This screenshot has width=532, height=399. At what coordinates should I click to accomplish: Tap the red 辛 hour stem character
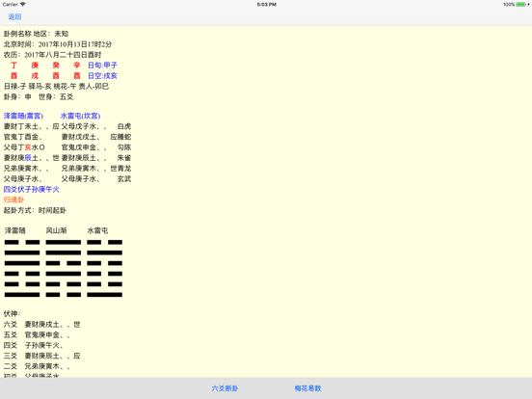[x=77, y=66]
